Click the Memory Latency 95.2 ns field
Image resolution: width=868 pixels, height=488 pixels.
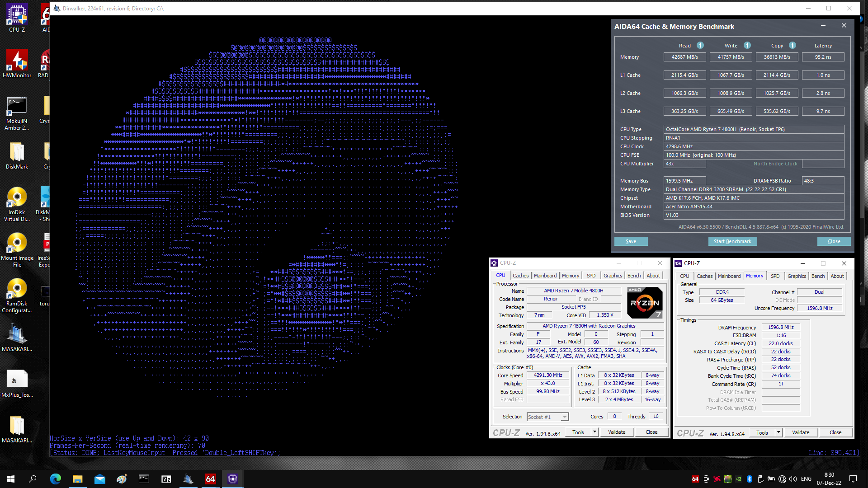(x=823, y=57)
